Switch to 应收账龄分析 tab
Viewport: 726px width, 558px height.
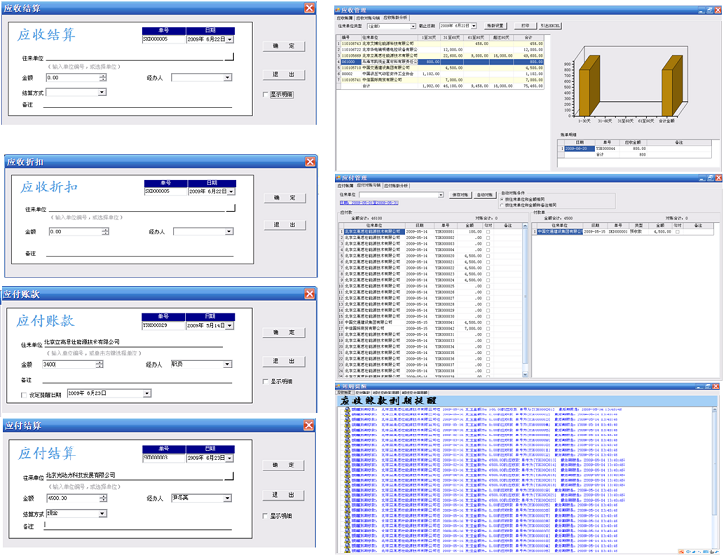[395, 18]
